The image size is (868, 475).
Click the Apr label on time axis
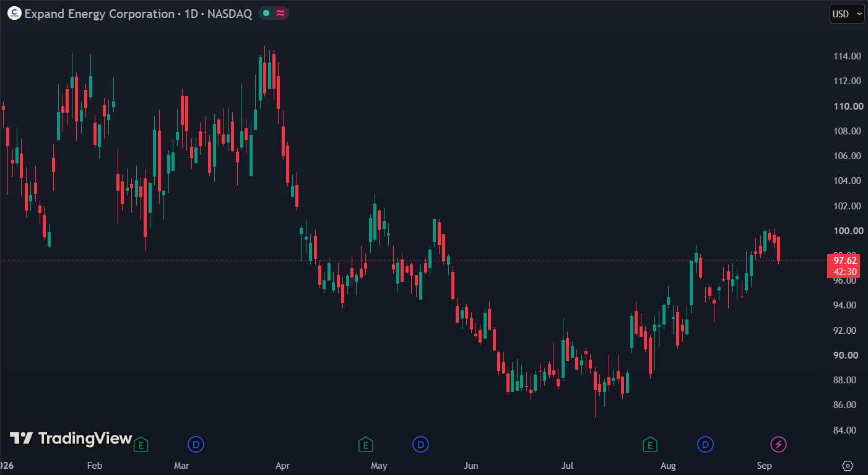pyautogui.click(x=282, y=466)
